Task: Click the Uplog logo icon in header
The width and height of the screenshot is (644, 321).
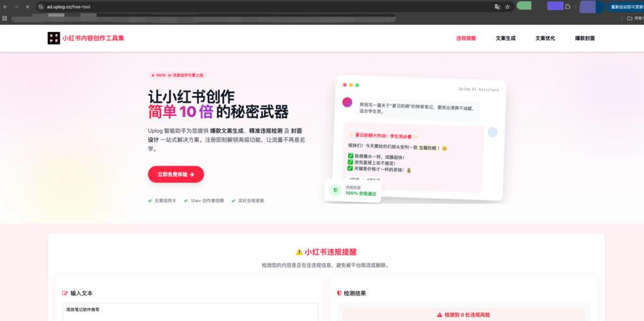Action: [x=54, y=39]
